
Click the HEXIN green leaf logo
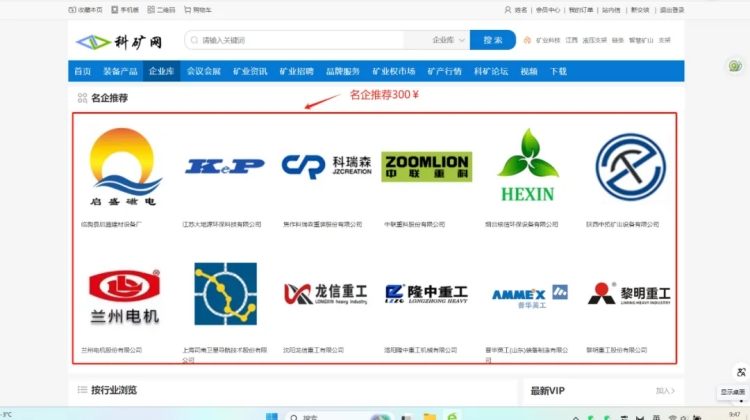[528, 165]
